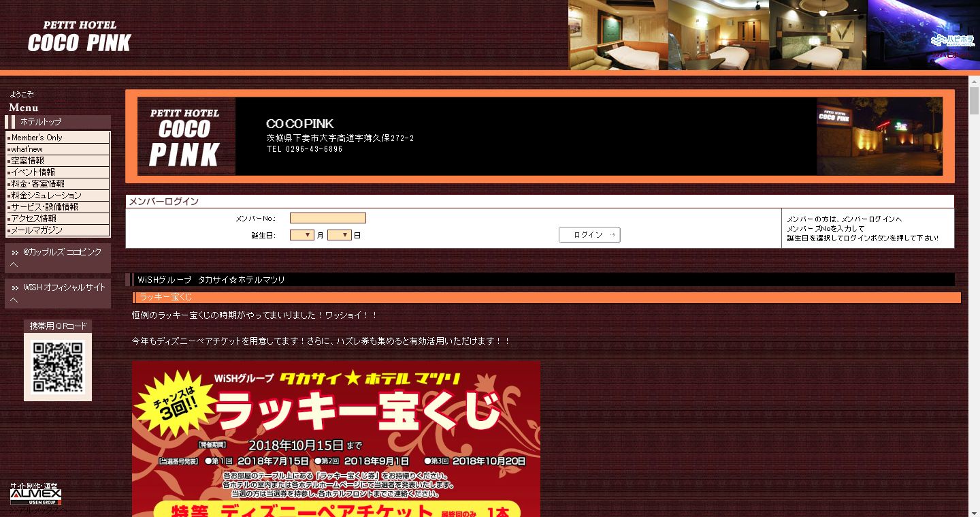Click the third room photo in header
This screenshot has width=980, height=517.
[x=819, y=35]
